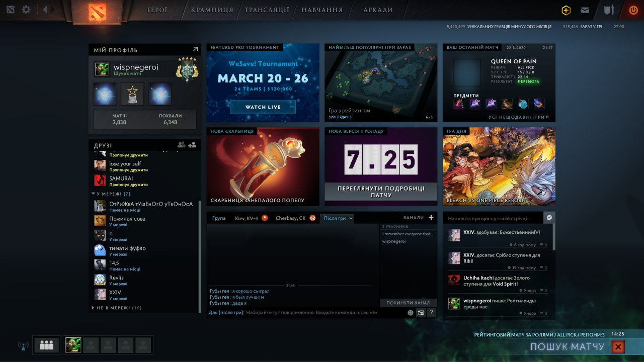Toggle the broadcast antenna icon
Viewport: 644px width, 362px height.
click(23, 345)
